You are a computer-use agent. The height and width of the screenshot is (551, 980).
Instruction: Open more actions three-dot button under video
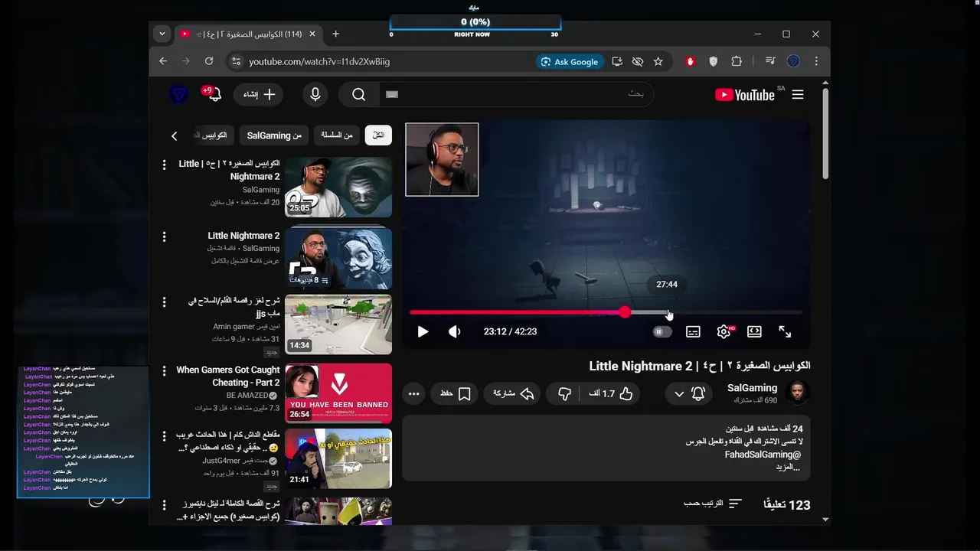click(414, 393)
